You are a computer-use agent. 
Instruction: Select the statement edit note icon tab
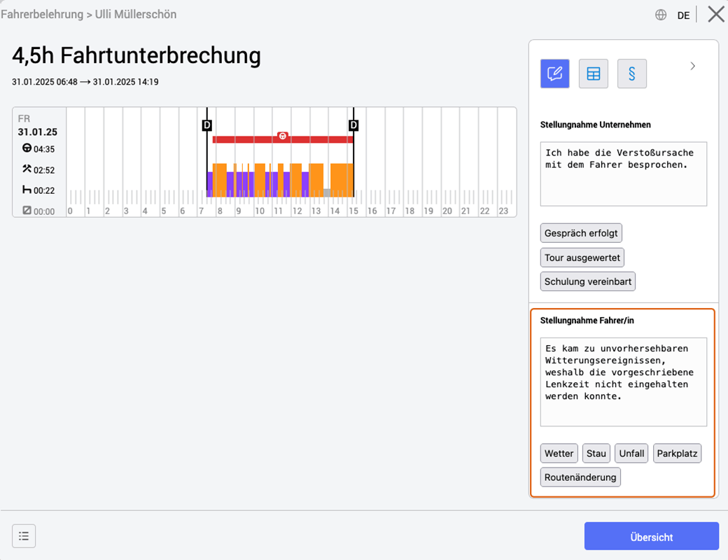pyautogui.click(x=555, y=73)
